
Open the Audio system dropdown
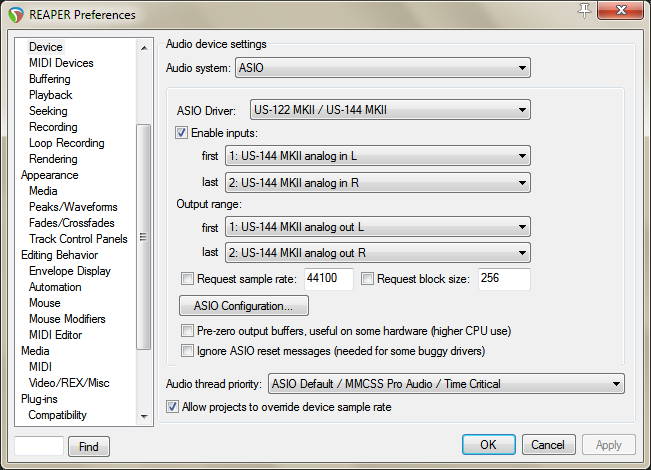pos(383,68)
